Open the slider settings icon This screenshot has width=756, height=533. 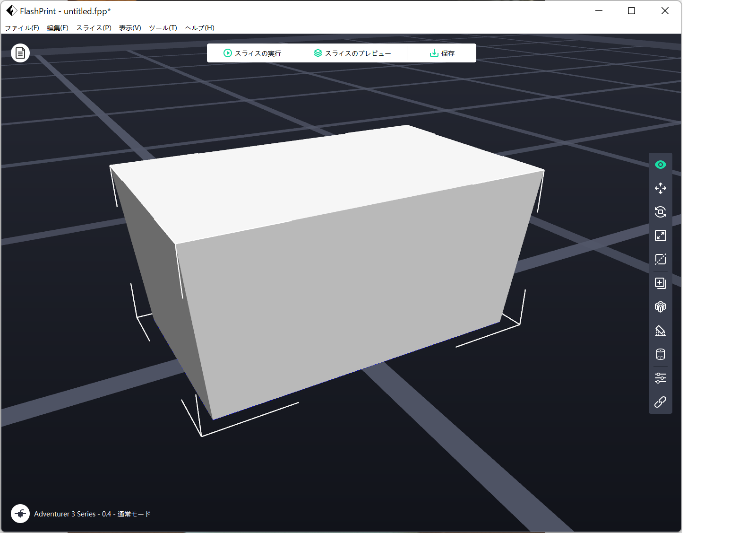click(660, 378)
